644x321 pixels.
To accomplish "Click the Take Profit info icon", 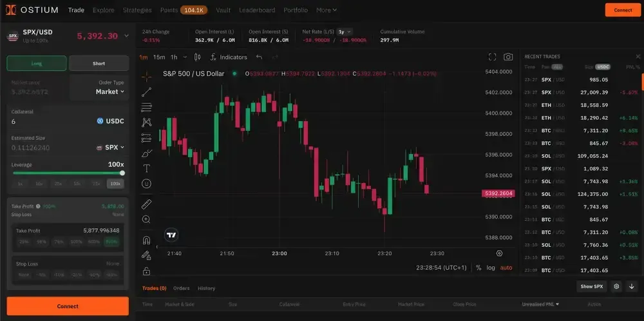I will 38,206.
